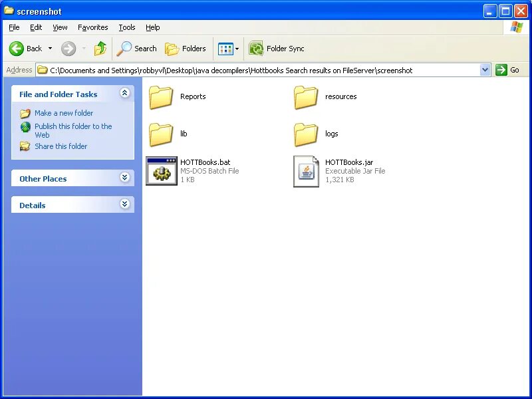Click the Other Places header text
The height and width of the screenshot is (399, 532).
pyautogui.click(x=43, y=179)
